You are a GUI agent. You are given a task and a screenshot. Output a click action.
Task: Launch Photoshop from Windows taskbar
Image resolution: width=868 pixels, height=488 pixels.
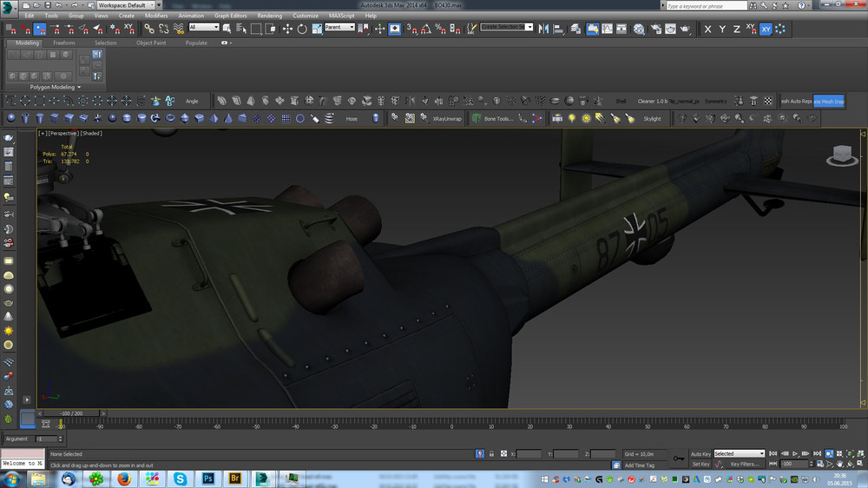(208, 478)
